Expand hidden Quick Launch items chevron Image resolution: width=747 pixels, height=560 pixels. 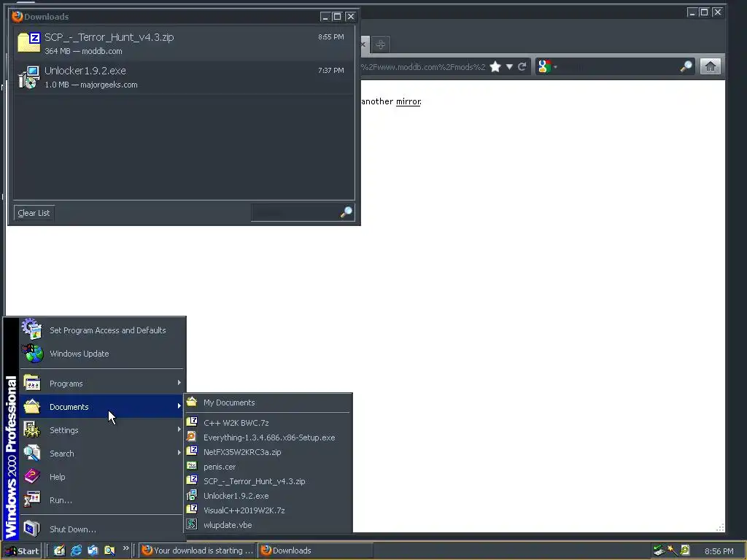click(125, 548)
